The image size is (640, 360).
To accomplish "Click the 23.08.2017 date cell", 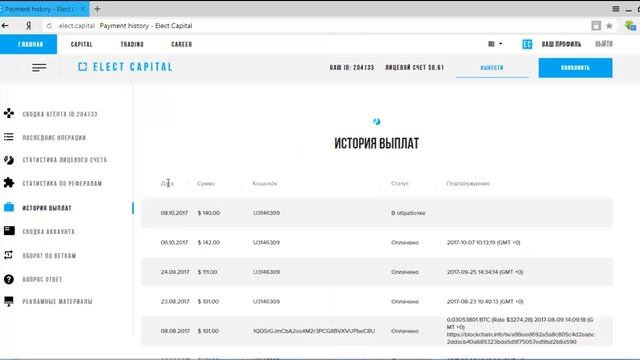I will (175, 302).
